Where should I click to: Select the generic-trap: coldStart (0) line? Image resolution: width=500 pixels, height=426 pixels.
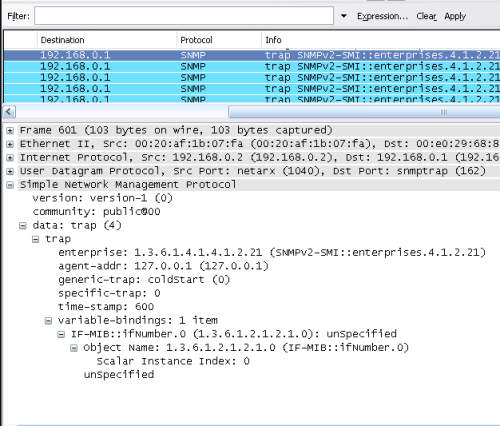click(144, 280)
